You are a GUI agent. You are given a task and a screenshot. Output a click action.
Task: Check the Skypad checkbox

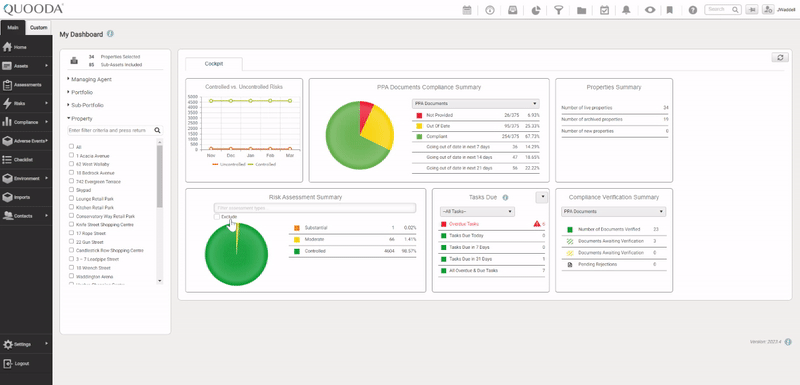71,190
